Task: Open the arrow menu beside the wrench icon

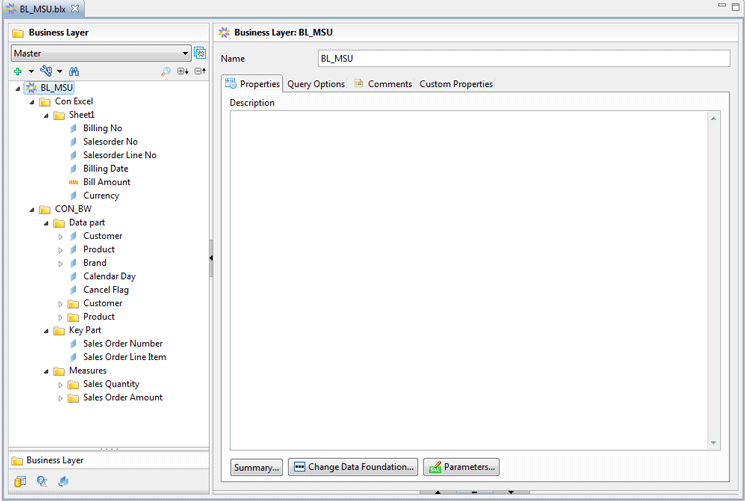Action: pos(59,71)
